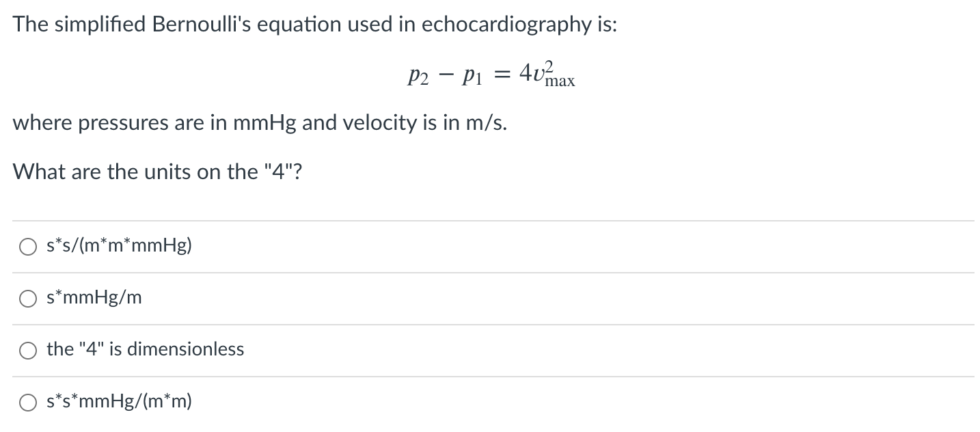Select the radio button for s*s/(m*m*mmHg)
This screenshot has height=432, width=980.
coord(28,246)
